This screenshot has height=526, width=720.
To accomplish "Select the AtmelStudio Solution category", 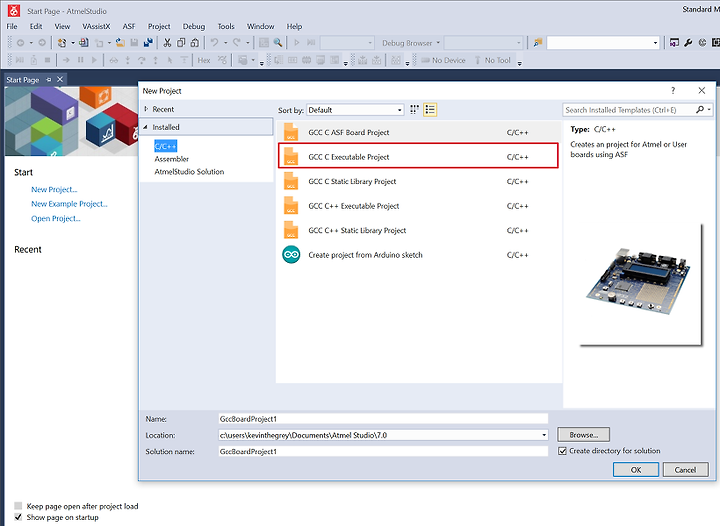I will pos(189,172).
